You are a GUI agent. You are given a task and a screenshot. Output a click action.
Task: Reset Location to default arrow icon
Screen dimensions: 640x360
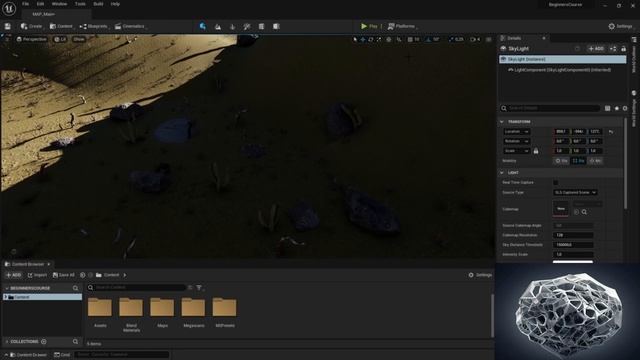tap(611, 132)
